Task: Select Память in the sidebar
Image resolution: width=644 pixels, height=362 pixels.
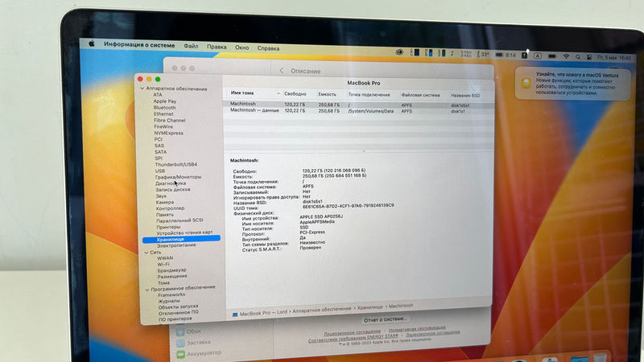Action: (165, 214)
